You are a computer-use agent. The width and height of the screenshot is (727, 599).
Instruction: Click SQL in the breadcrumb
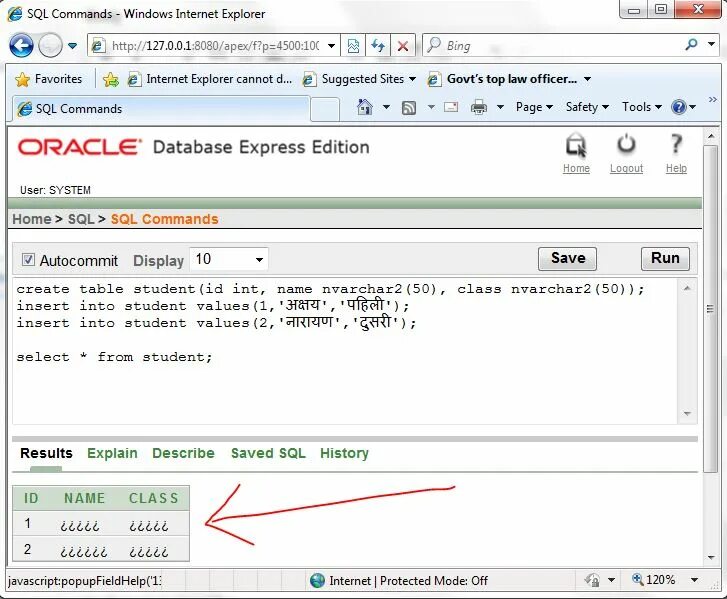click(81, 219)
